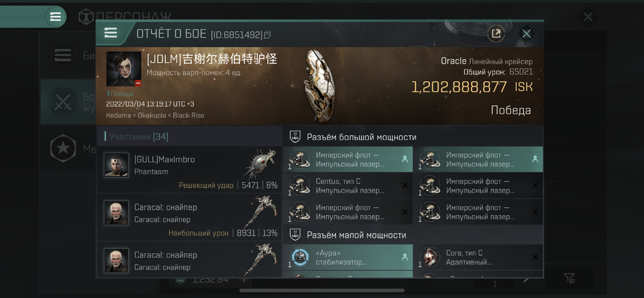
Task: Click the Core, тип C Адаптивный module
Action: 478,257
